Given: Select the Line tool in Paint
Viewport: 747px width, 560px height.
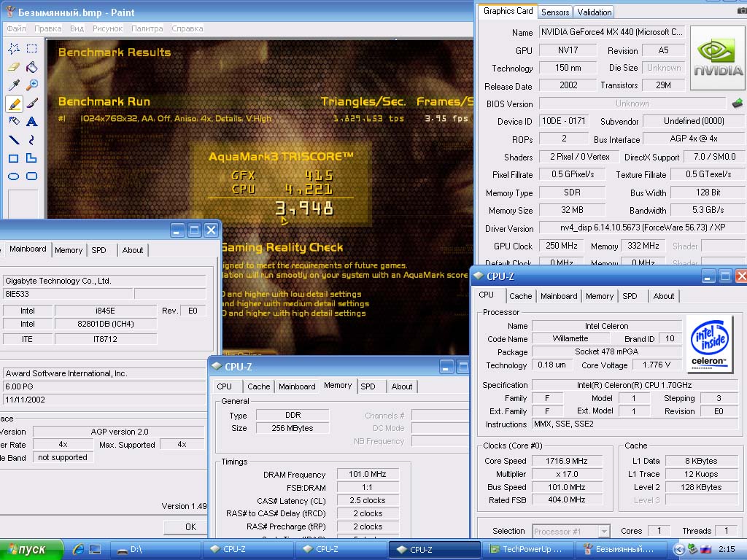Looking at the screenshot, I should [14, 139].
